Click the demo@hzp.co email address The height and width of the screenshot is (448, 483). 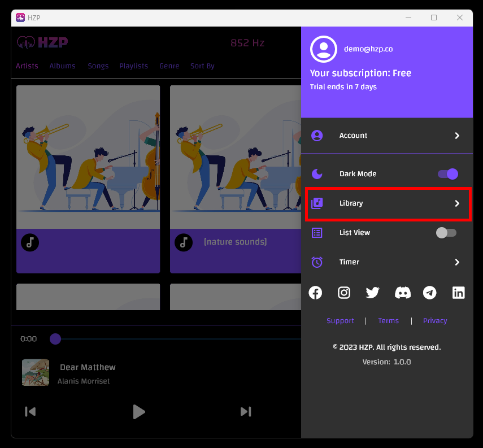click(368, 49)
